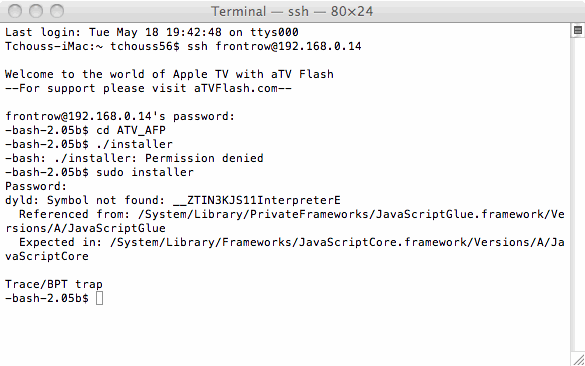Click the split pane icon above scrollbar

578,30
